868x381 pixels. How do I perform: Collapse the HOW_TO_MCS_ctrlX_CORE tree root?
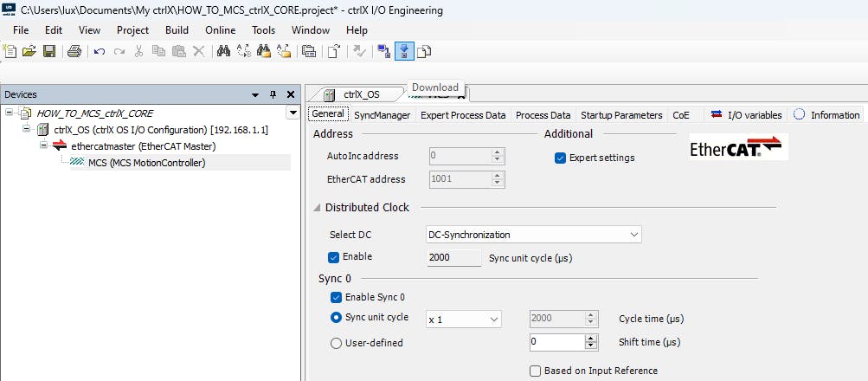coord(9,113)
